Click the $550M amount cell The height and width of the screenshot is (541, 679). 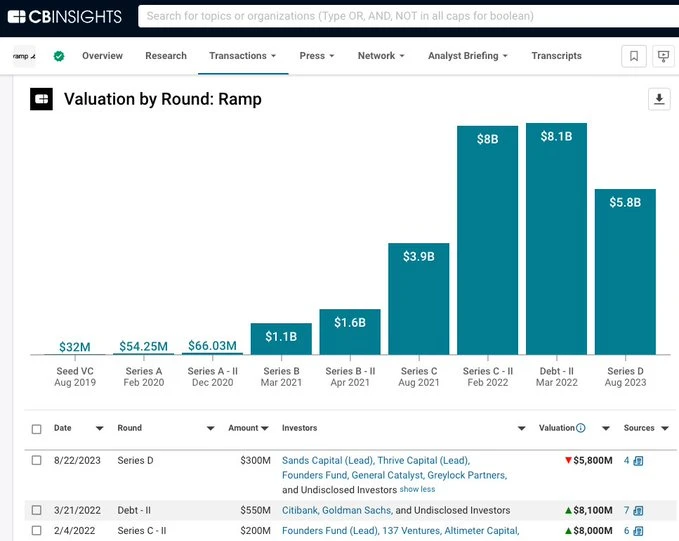pos(255,510)
